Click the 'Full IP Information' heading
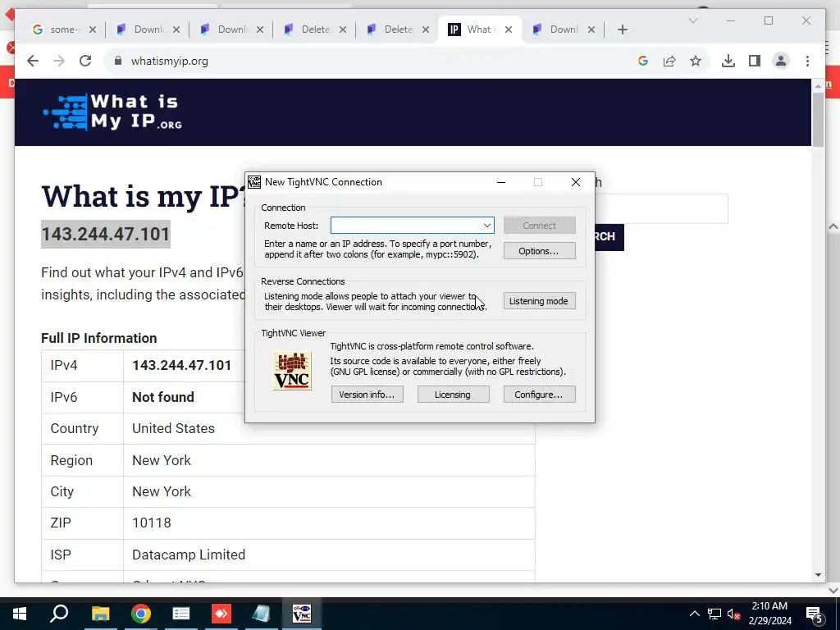The width and height of the screenshot is (840, 630). tap(99, 338)
